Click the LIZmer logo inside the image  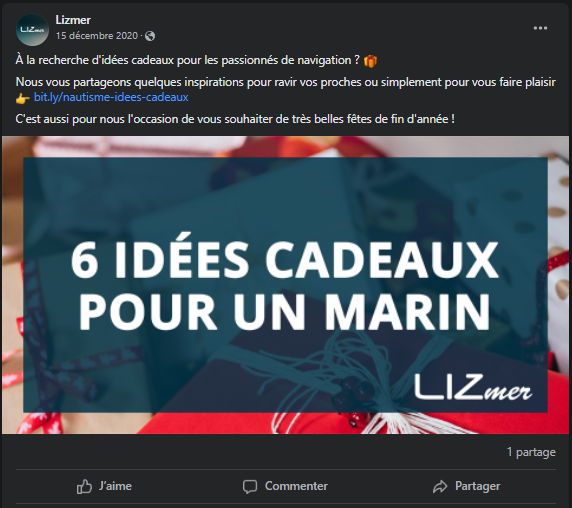[x=473, y=388]
